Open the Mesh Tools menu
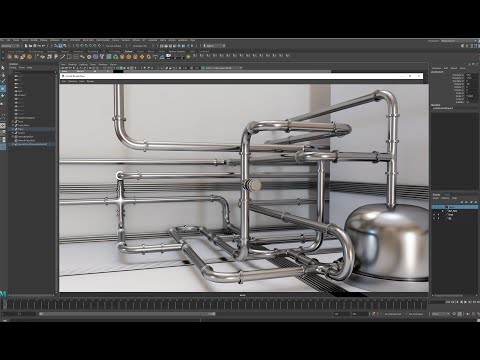Screen dimensions: 480x360 coord(88,40)
